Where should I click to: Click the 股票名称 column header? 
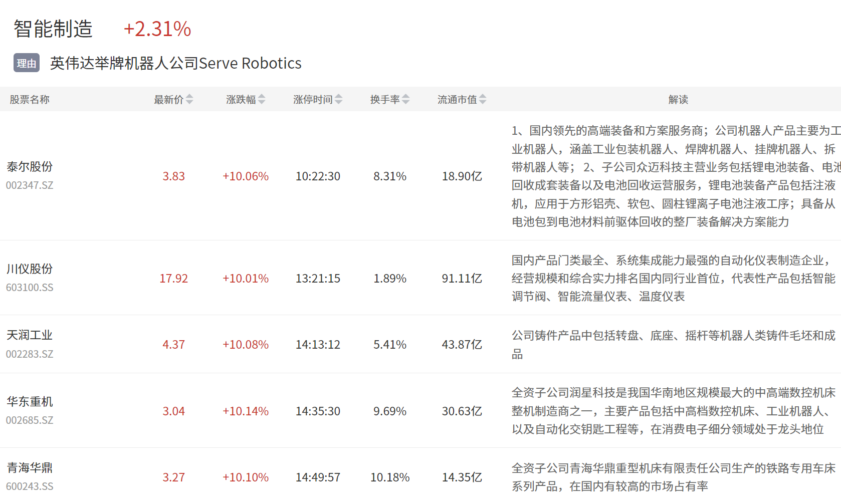30,100
